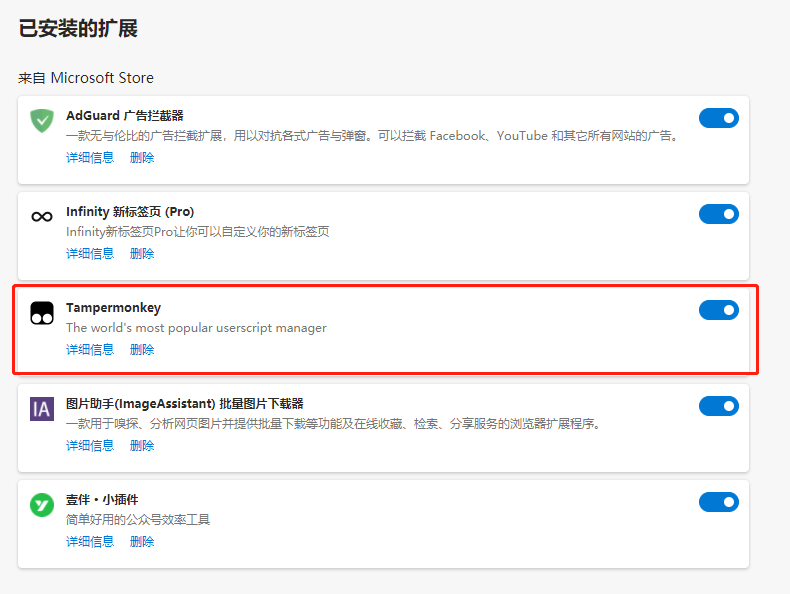Click the AdGuard green shield icon
Screen dimensions: 790x594
42,121
